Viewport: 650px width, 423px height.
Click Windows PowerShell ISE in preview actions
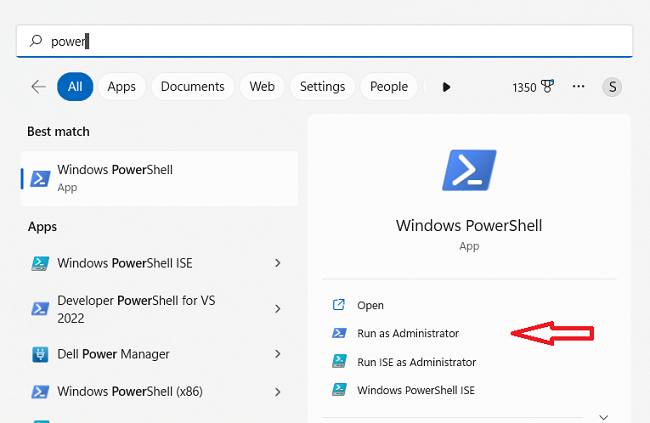point(416,390)
